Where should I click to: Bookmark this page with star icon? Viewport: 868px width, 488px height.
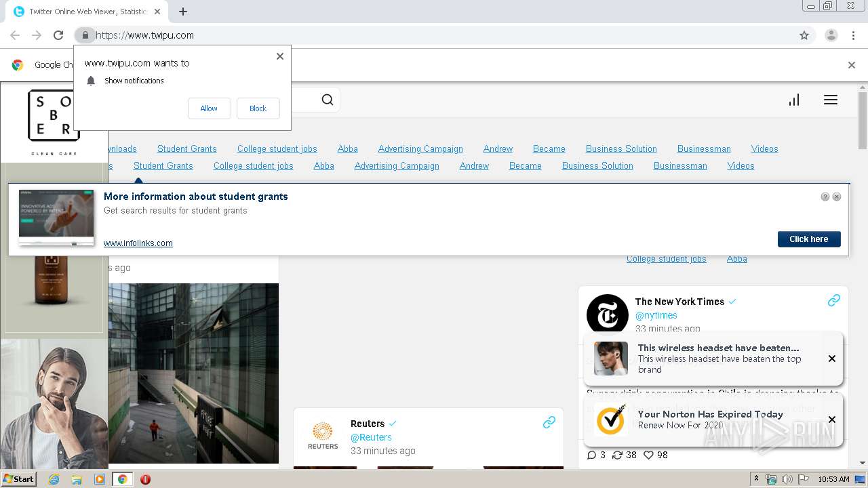click(804, 35)
